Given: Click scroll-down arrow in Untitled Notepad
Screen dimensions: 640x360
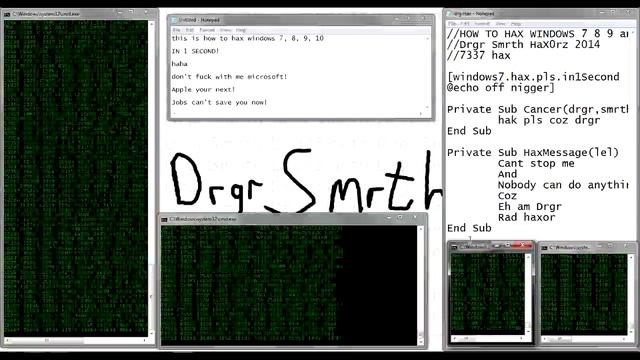Looking at the screenshot, I should [427, 107].
